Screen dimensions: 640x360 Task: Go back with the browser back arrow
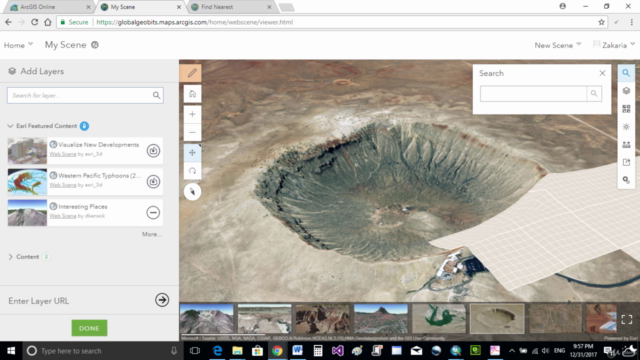[8, 22]
